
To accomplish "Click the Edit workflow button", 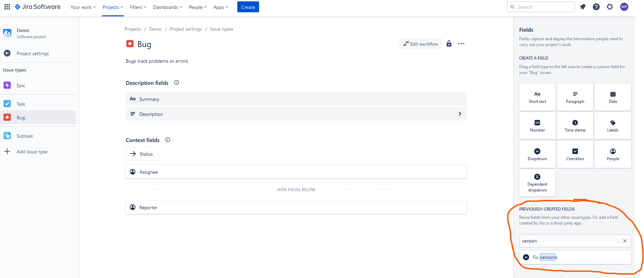I will (421, 44).
